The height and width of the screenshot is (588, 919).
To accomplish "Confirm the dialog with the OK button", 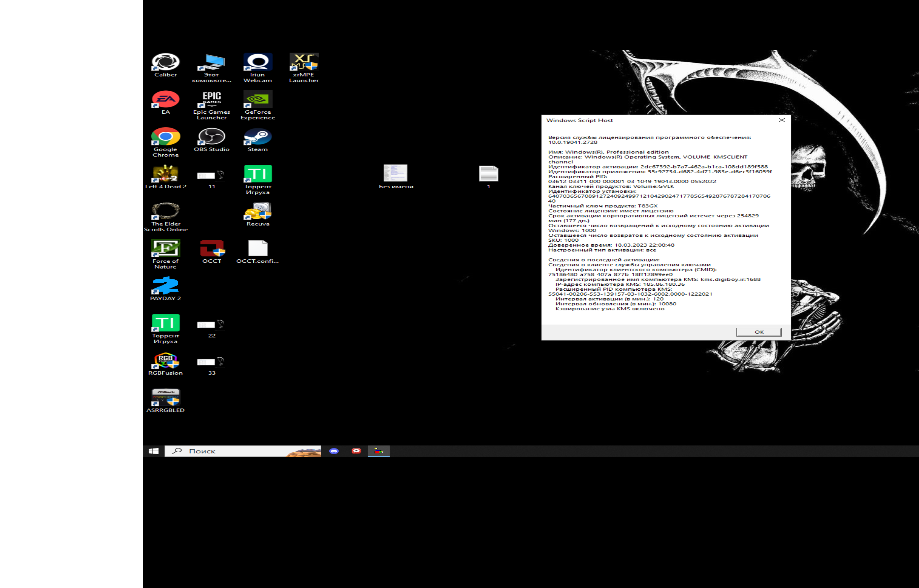I will 759,332.
